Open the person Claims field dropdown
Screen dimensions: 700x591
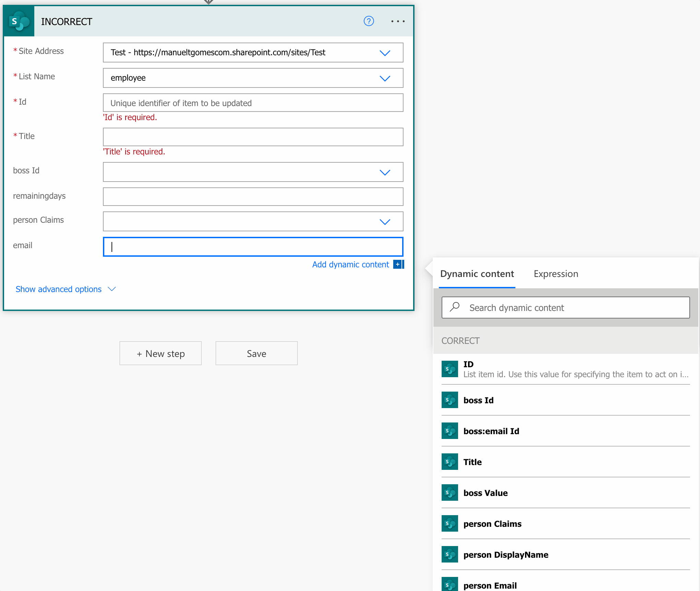click(x=385, y=222)
